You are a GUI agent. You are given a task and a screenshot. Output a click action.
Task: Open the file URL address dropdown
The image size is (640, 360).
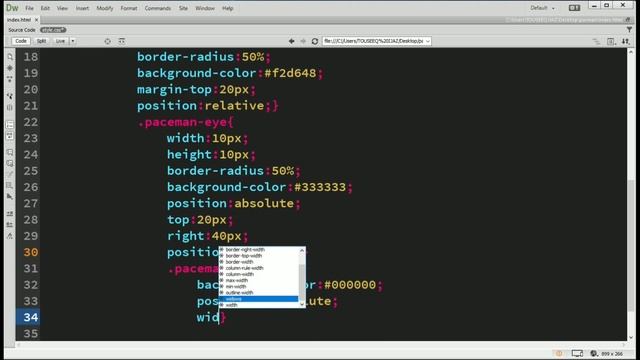pos(428,41)
